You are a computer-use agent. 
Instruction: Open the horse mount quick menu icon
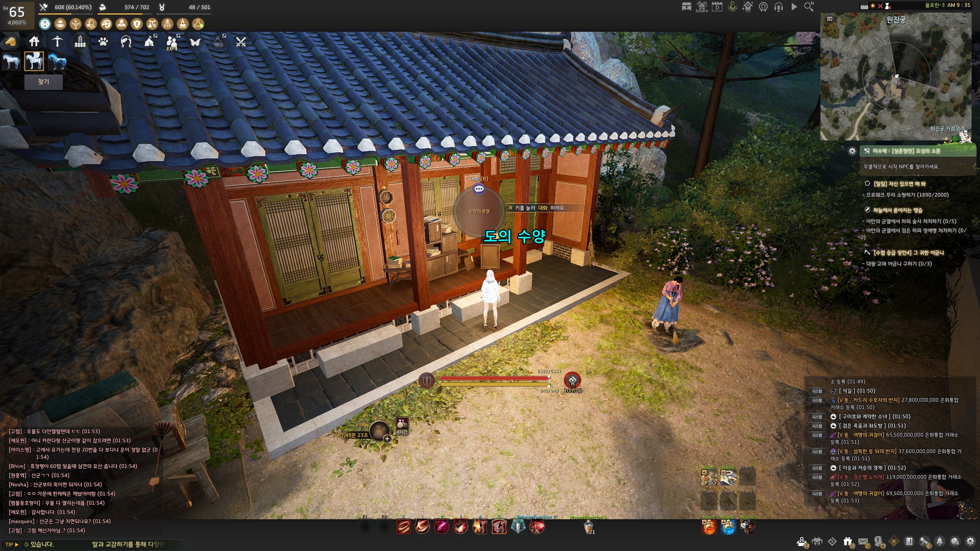(10, 41)
